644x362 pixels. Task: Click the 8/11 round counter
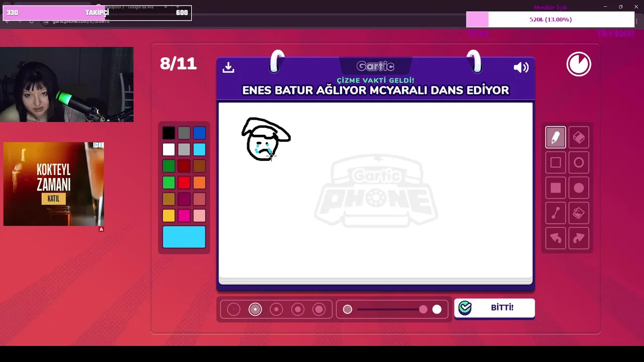click(x=178, y=64)
